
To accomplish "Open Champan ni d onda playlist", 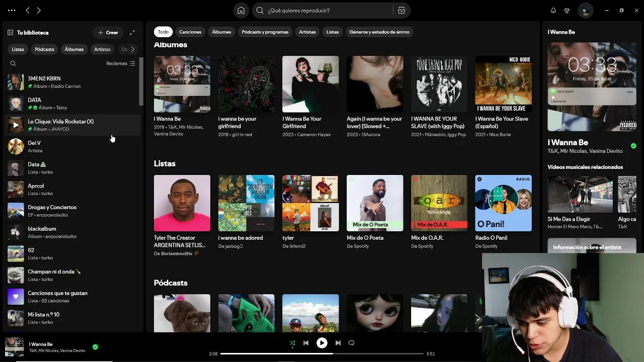I will pos(73,275).
